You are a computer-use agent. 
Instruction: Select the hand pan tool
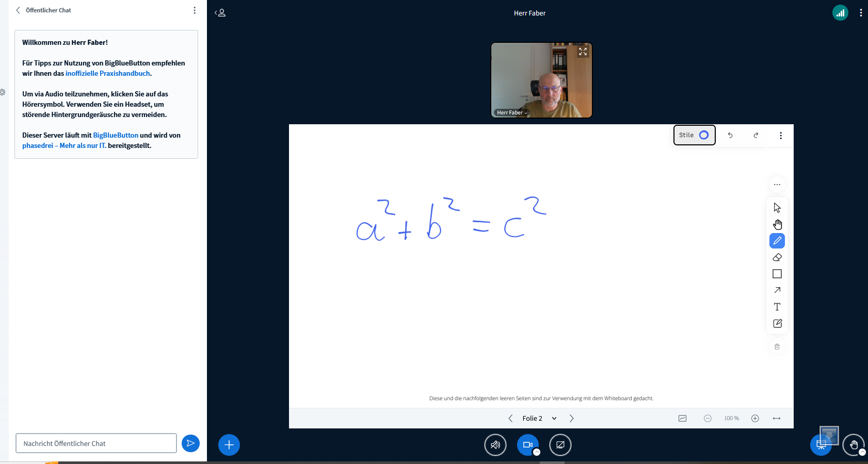click(x=777, y=224)
